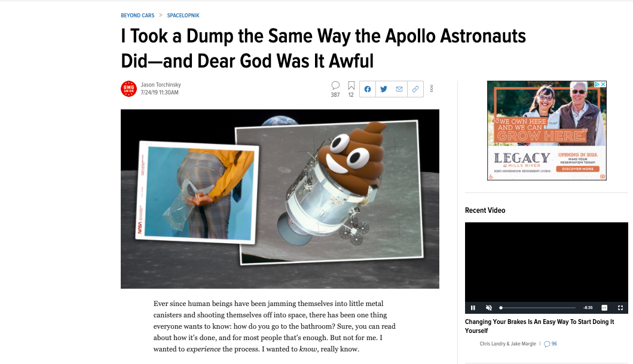The height and width of the screenshot is (364, 633).
Task: Share article via email icon
Action: pyautogui.click(x=399, y=89)
